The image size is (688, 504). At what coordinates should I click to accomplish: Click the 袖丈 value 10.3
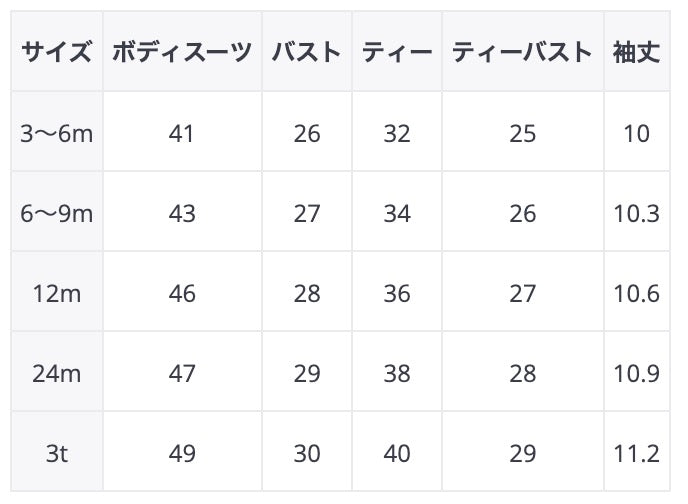tap(636, 213)
